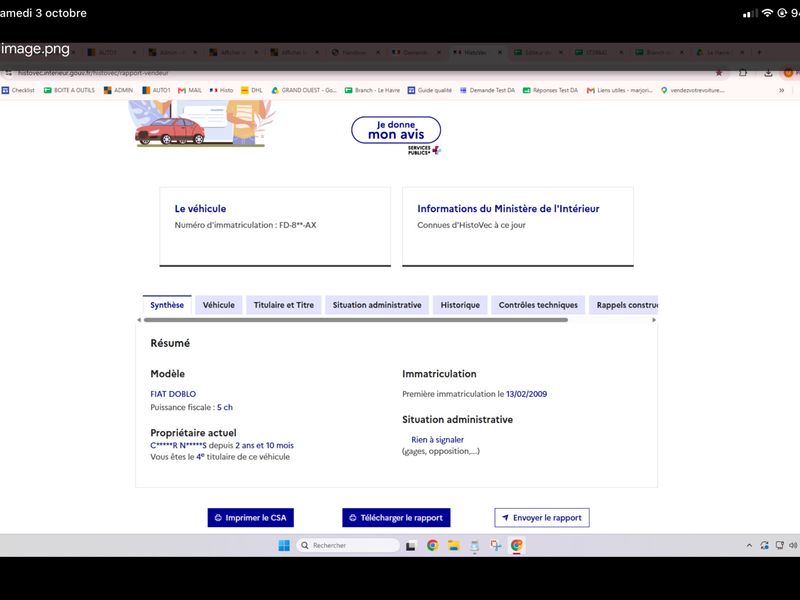Select the Synthèse tab
Image resolution: width=800 pixels, height=600 pixels.
point(167,305)
